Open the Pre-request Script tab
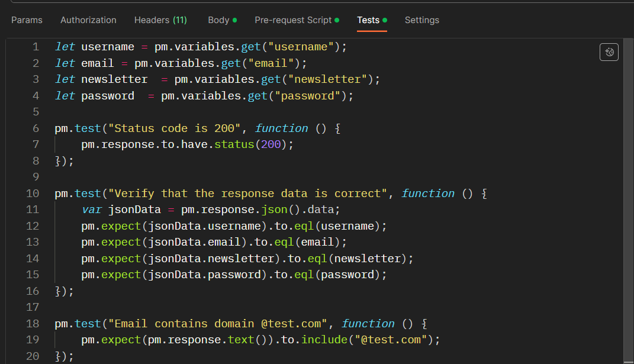 293,20
